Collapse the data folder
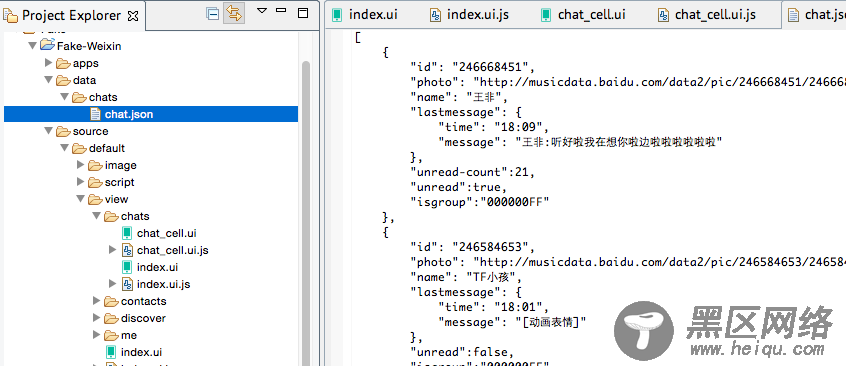The width and height of the screenshot is (846, 366). pos(49,80)
